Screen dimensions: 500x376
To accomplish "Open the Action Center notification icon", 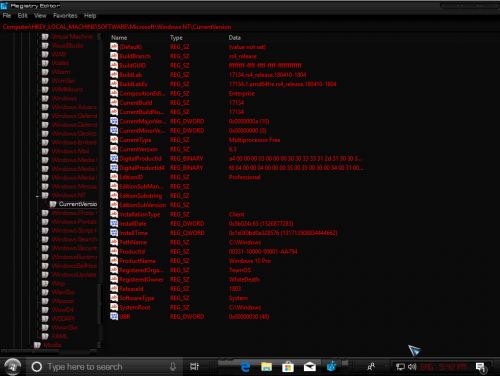I will (481, 367).
